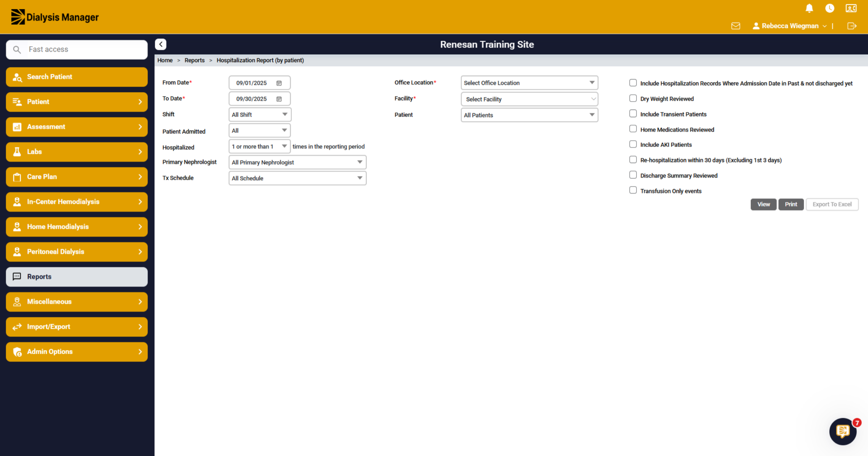This screenshot has width=868, height=456.
Task: Click the logout icon
Action: pos(852,26)
